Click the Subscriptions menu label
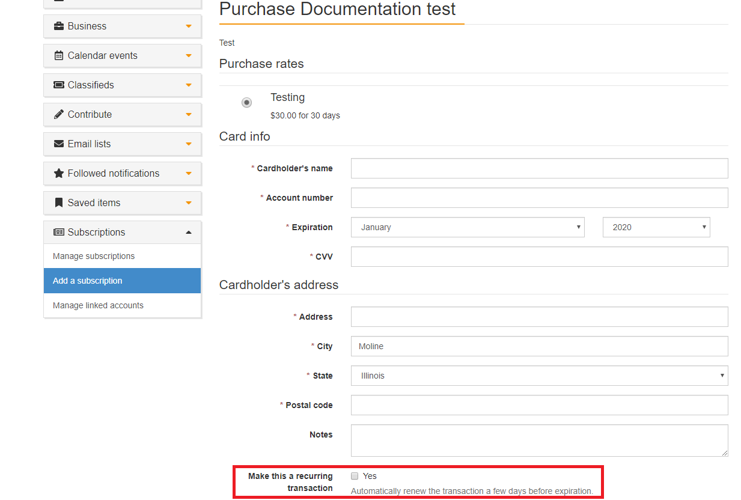This screenshot has width=741, height=500. 96,232
